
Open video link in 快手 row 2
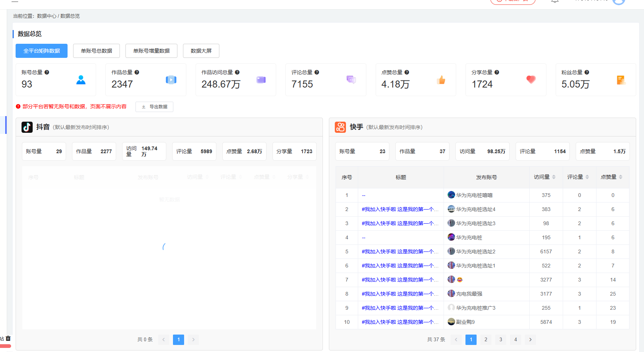click(x=400, y=209)
